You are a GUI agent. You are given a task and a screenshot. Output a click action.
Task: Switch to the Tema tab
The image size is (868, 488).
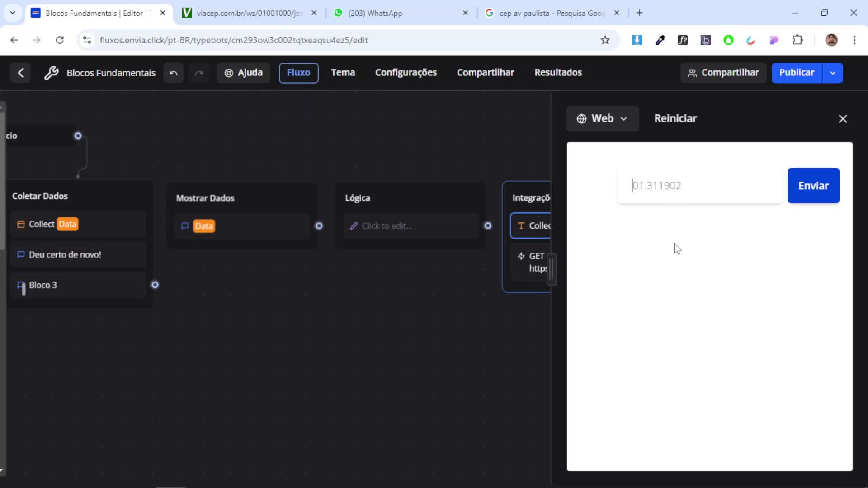pos(343,73)
